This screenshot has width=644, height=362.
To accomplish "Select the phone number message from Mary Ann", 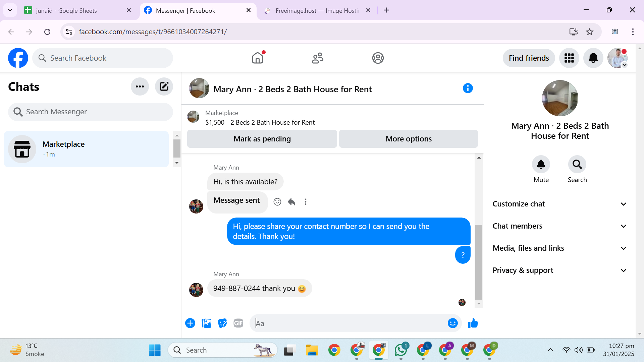I will tap(260, 288).
